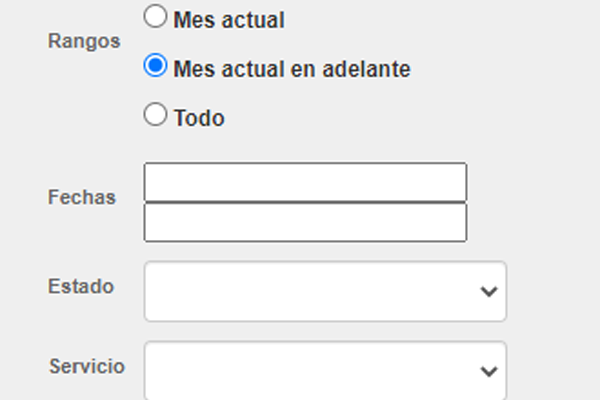Click the "Fechas" field label
600x400 pixels.
coord(82,197)
